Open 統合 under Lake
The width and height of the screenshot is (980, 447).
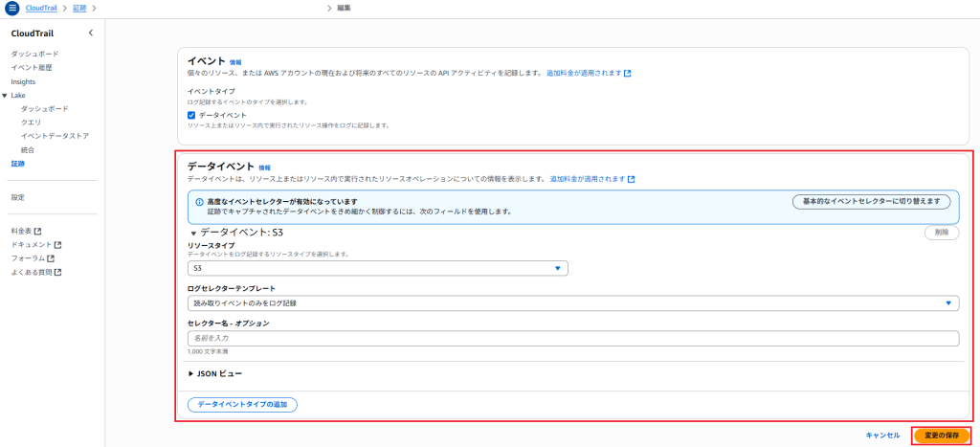(28, 150)
